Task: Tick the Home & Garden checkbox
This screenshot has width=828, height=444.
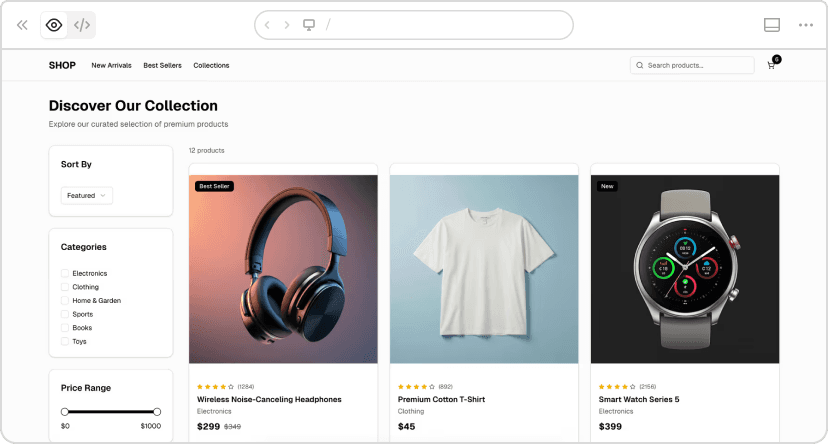Action: click(65, 300)
